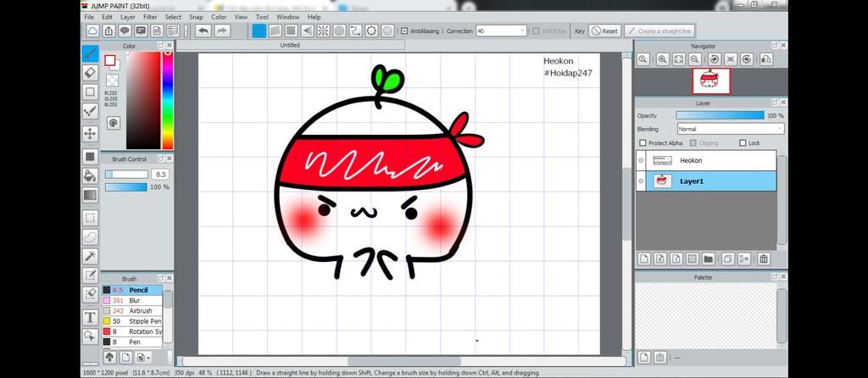The height and width of the screenshot is (378, 868).
Task: Open the Filter menu
Action: pyautogui.click(x=150, y=17)
